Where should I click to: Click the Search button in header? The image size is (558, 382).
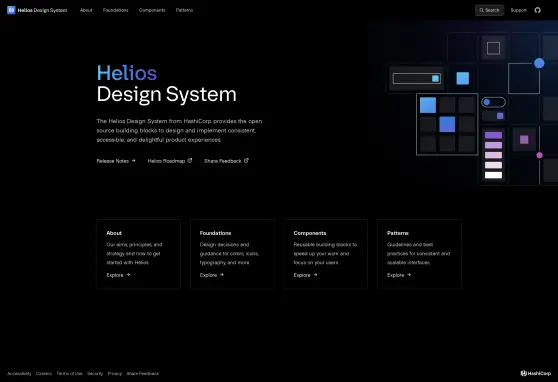point(489,10)
